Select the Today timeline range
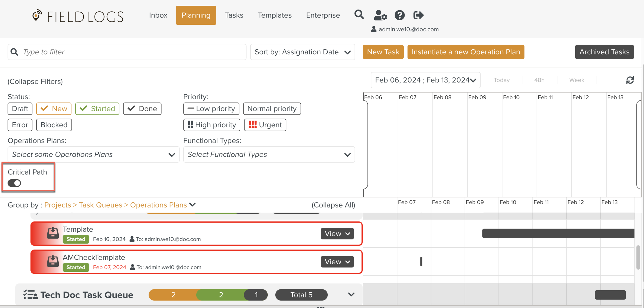This screenshot has width=644, height=308. tap(502, 80)
